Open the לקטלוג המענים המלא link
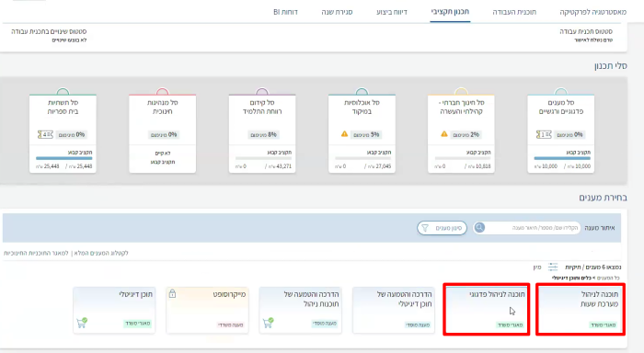This screenshot has width=644, height=353. click(101, 253)
